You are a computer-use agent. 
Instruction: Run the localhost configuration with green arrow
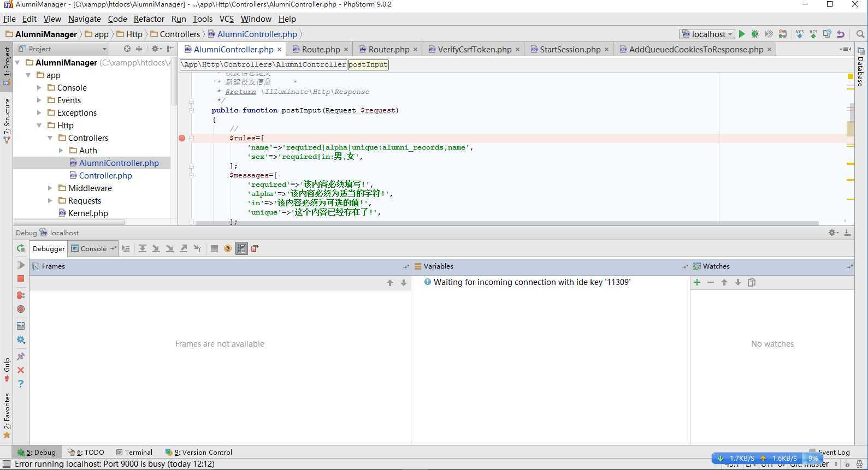[x=742, y=34]
